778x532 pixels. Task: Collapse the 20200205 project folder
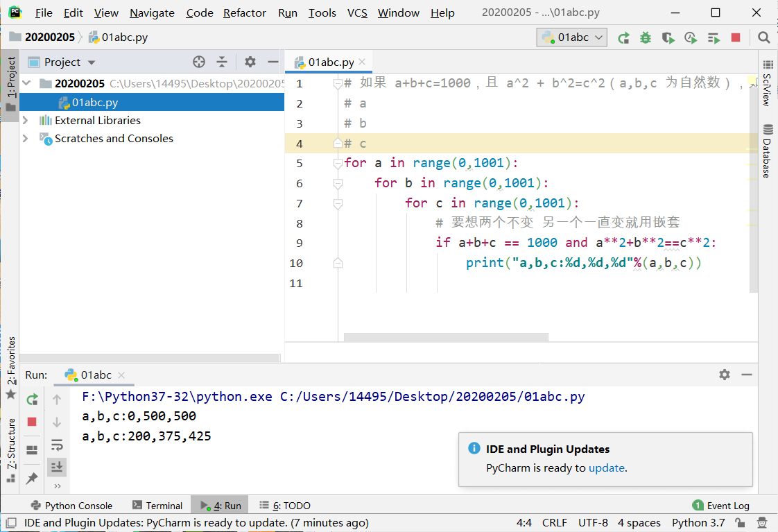pos(27,83)
